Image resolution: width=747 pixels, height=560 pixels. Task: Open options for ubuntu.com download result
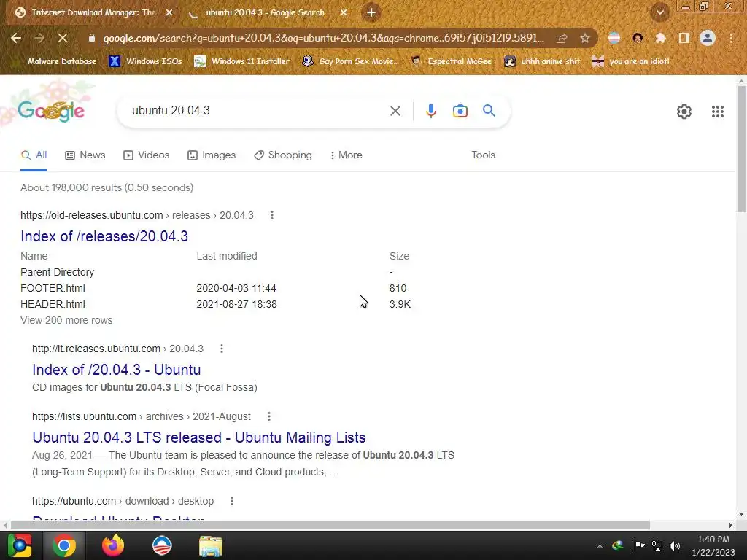click(232, 501)
